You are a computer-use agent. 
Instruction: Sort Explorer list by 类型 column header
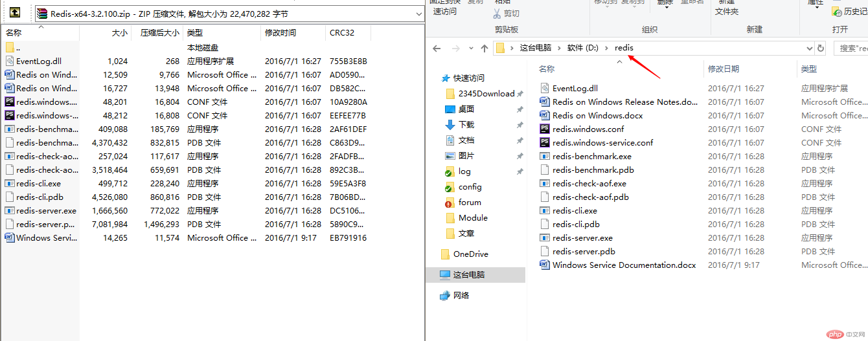(x=832, y=69)
